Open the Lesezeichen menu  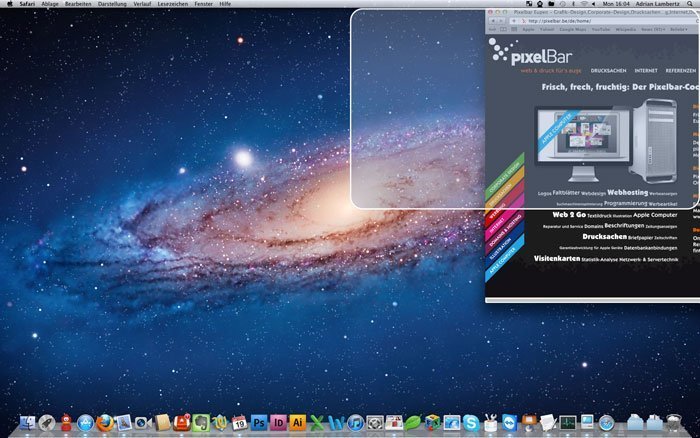click(173, 4)
